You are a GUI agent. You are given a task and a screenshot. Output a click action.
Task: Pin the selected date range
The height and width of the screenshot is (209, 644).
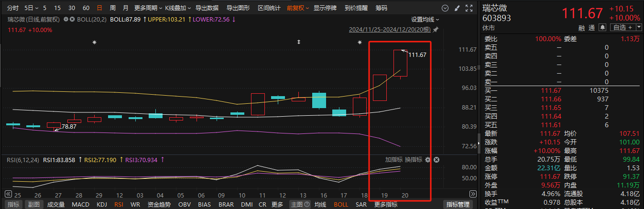coord(435,30)
